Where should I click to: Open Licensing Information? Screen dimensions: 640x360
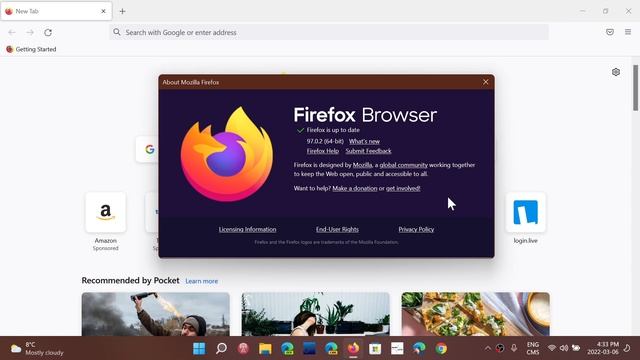(247, 229)
